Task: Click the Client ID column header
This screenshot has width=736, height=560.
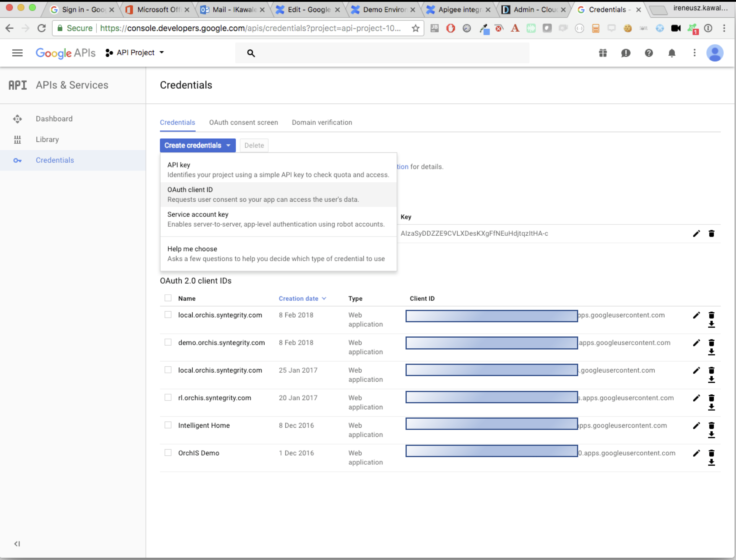Action: pyautogui.click(x=422, y=298)
